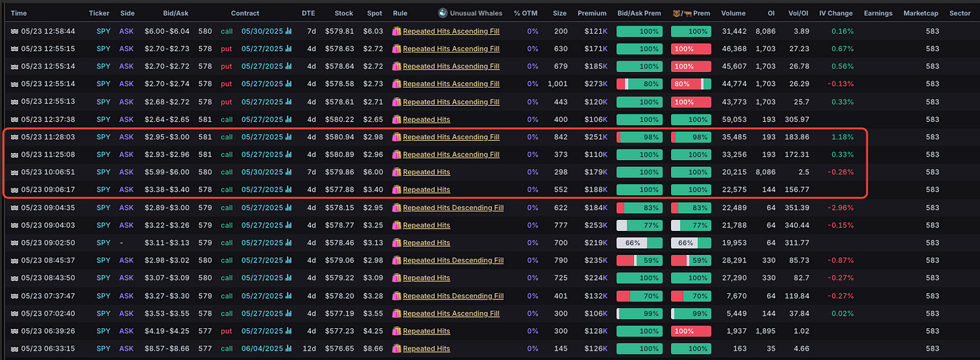Click the wave icon beside 05/23 08:45:37
Viewport: 980px width, 360px height.
(x=14, y=260)
